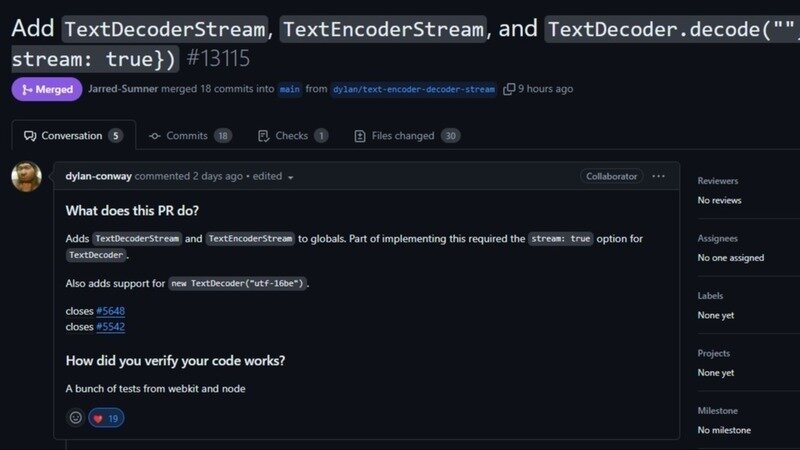Click the '9 hours ago' merge timestamp
Viewport: 800px width, 450px height.
point(546,89)
